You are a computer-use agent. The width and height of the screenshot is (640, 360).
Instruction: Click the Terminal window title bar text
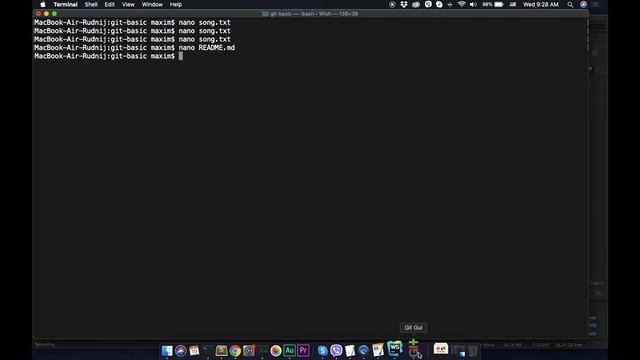pos(313,13)
